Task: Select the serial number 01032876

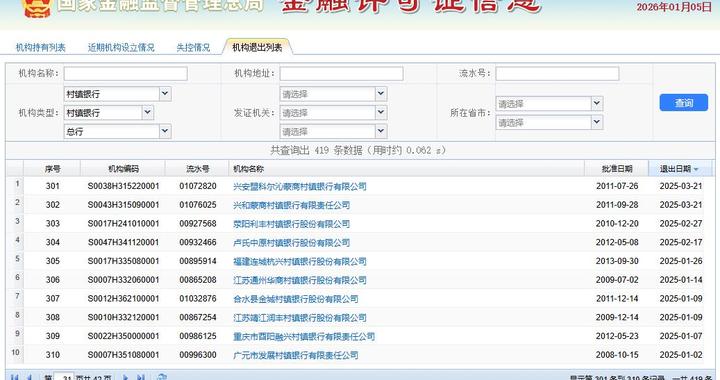Action: pyautogui.click(x=197, y=299)
